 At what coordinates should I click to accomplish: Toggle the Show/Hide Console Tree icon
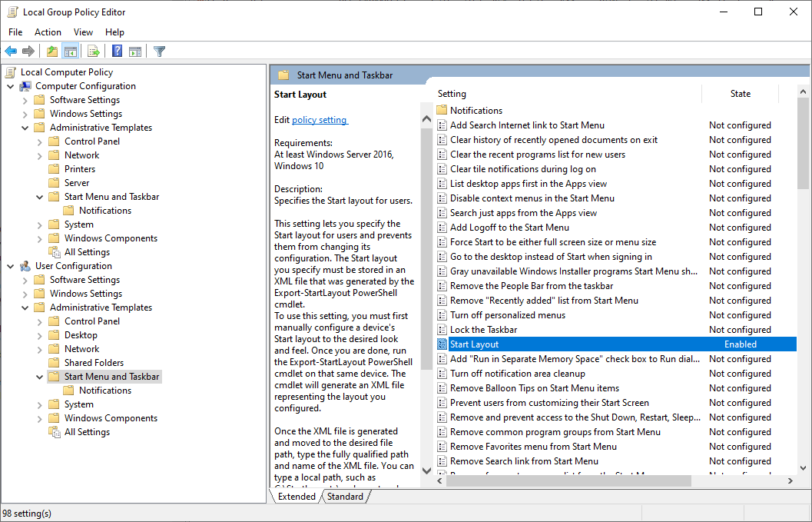[x=71, y=52]
